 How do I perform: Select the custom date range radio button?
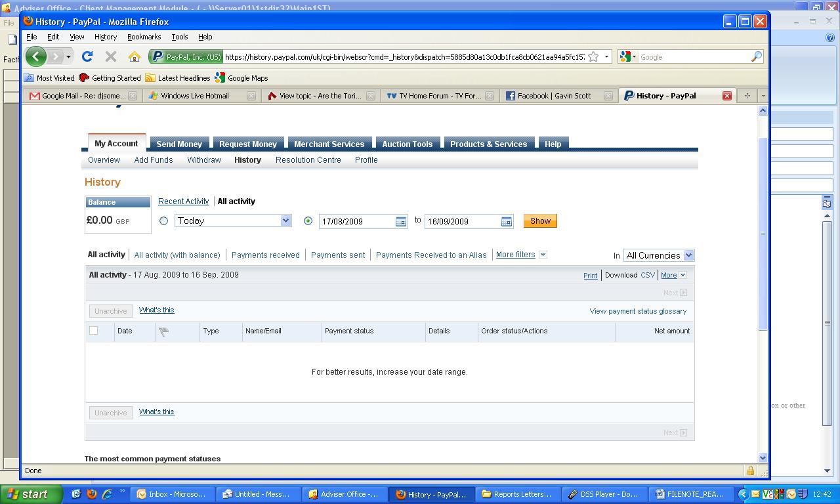(308, 221)
